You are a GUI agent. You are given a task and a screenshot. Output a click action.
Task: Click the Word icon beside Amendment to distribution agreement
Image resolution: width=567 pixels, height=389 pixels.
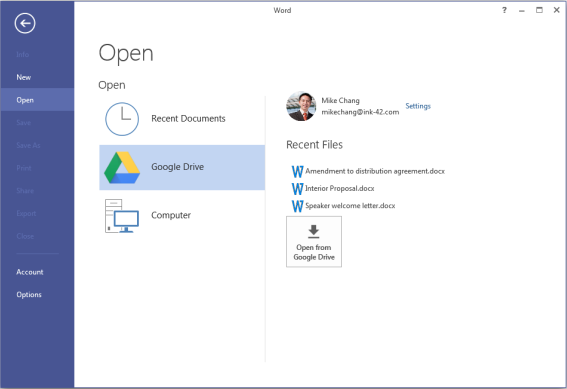coord(297,171)
